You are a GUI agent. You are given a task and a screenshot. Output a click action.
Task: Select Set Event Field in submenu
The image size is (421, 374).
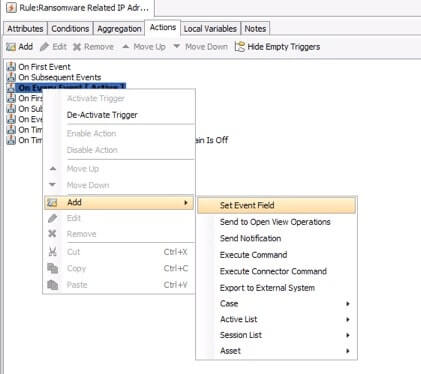click(276, 205)
